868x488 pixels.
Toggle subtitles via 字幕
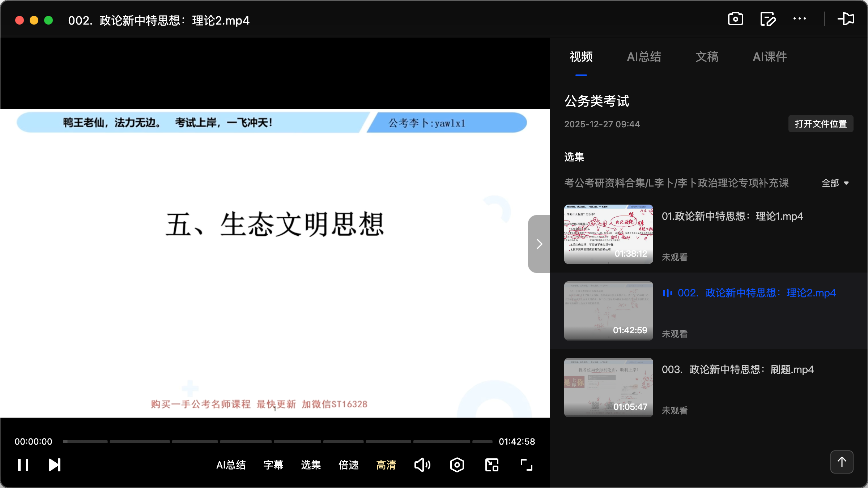coord(273,465)
